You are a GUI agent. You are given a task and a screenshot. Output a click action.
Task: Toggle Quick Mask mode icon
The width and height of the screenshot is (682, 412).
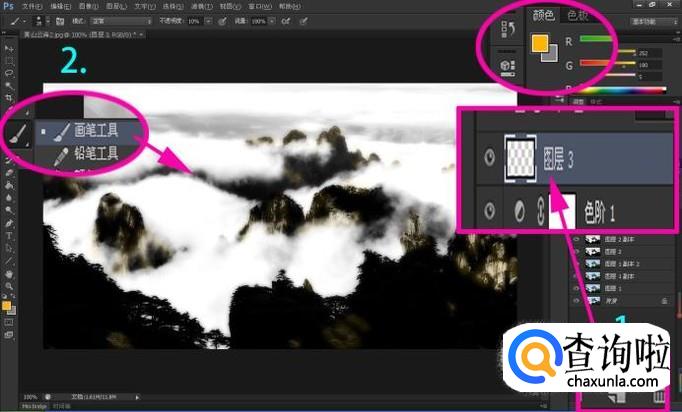[x=9, y=322]
